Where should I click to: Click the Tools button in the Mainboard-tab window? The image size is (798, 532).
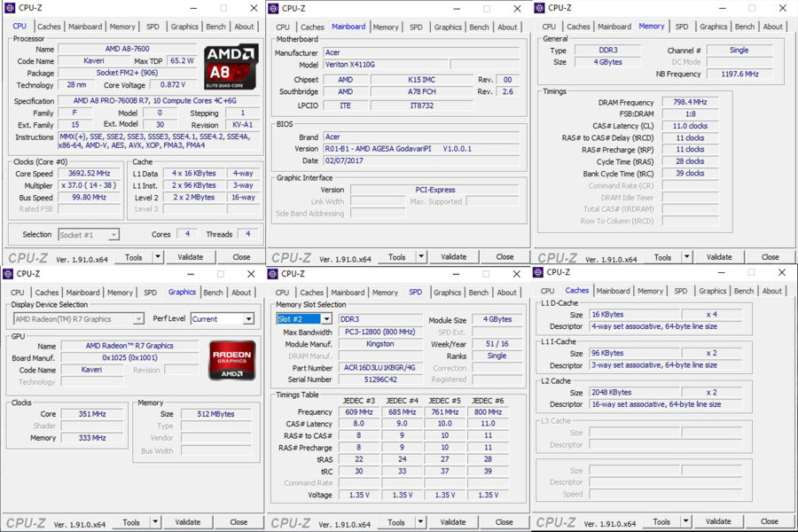tap(397, 256)
